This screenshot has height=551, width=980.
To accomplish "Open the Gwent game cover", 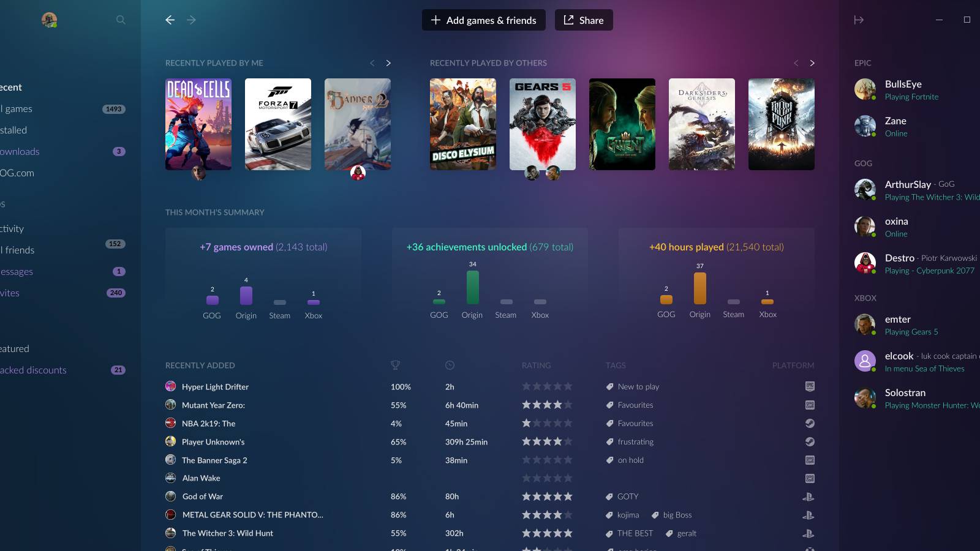I will coord(622,124).
